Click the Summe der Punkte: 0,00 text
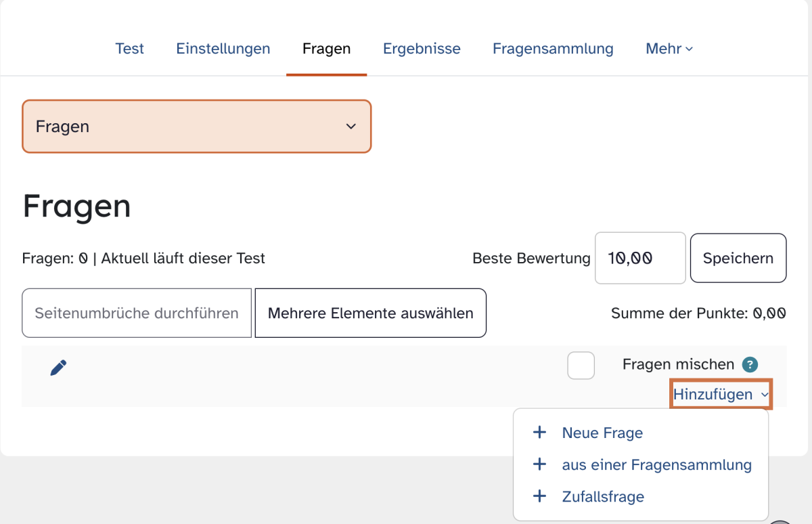Screen dimensions: 812x524 (x=698, y=313)
